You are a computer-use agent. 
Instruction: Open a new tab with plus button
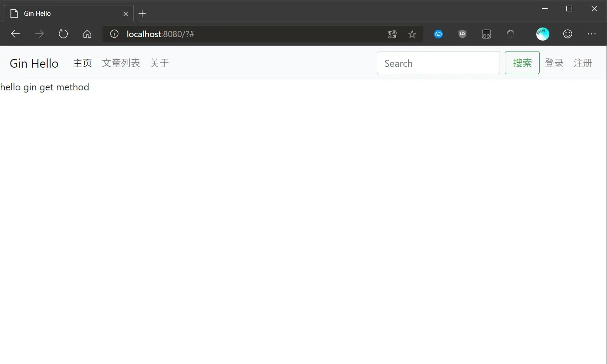click(x=142, y=14)
